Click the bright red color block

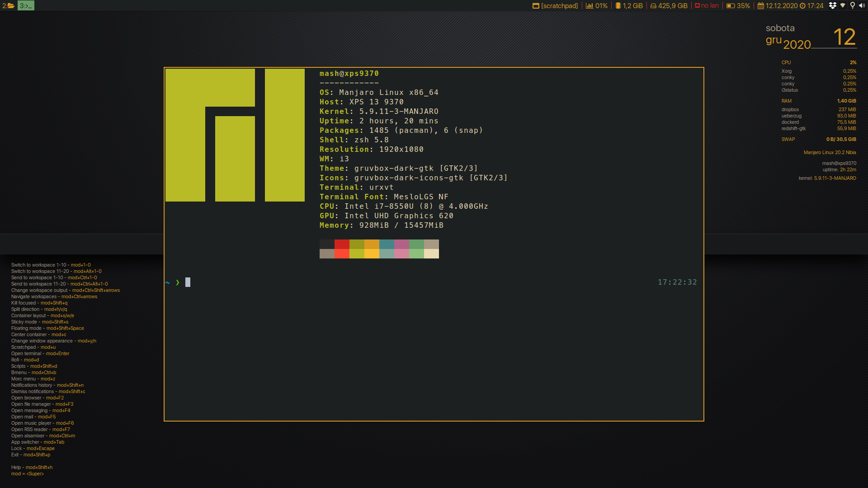pyautogui.click(x=342, y=253)
